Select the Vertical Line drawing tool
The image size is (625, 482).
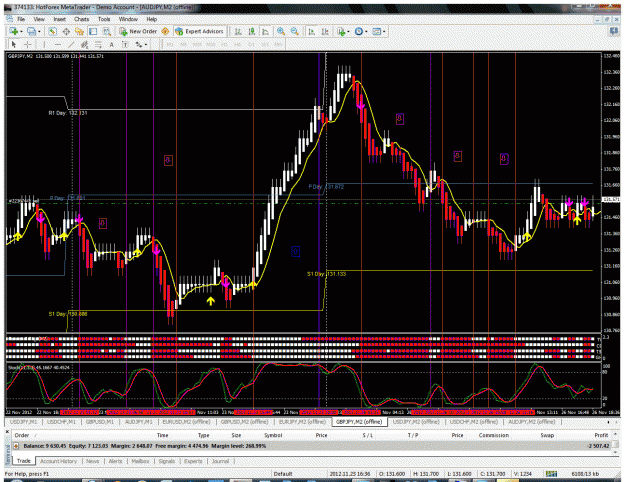click(44, 45)
